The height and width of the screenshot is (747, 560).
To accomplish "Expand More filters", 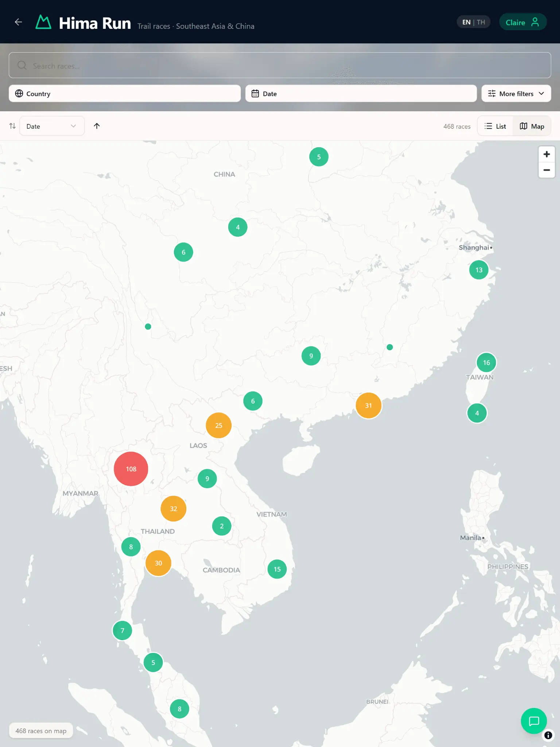I will pos(516,94).
